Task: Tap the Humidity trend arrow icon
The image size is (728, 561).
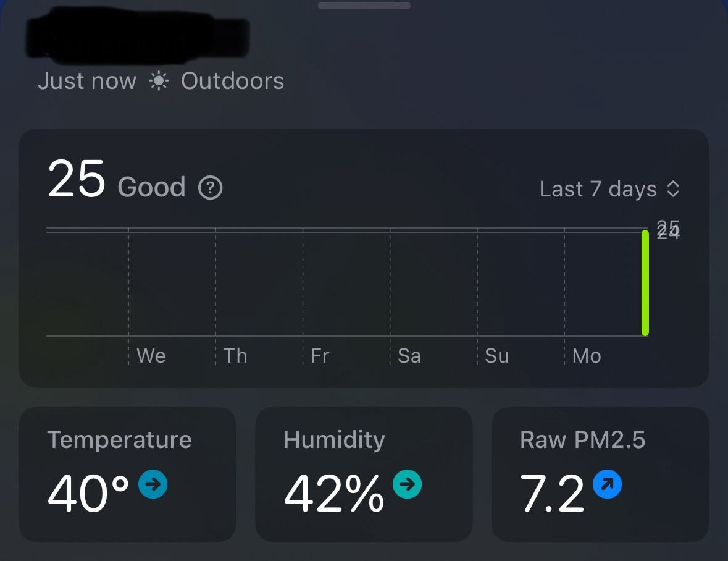Action: tap(408, 484)
